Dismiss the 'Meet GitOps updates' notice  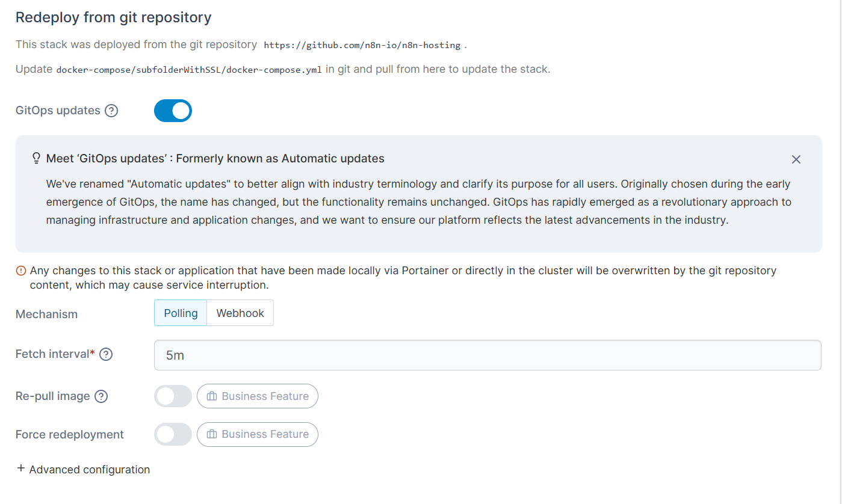pyautogui.click(x=796, y=159)
